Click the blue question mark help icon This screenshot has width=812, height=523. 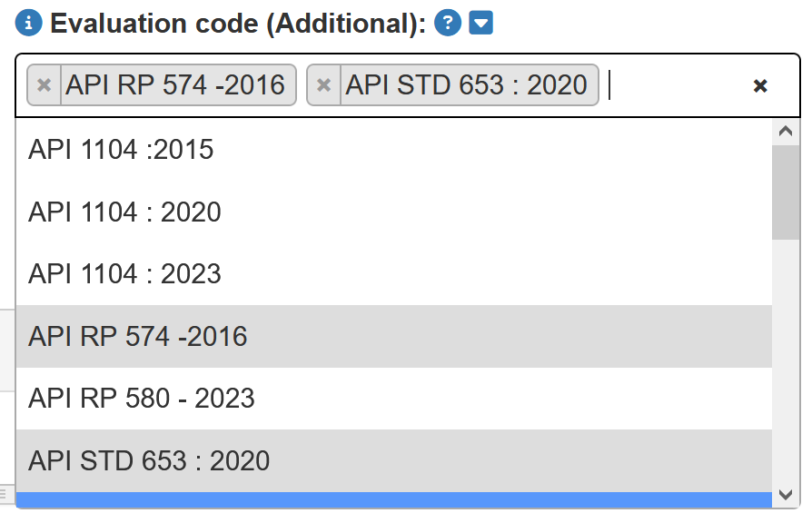tap(448, 25)
